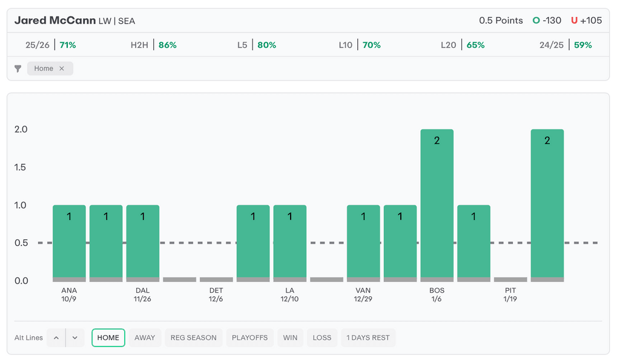Toggle the HOME filter button
The height and width of the screenshot is (364, 620).
click(x=108, y=338)
